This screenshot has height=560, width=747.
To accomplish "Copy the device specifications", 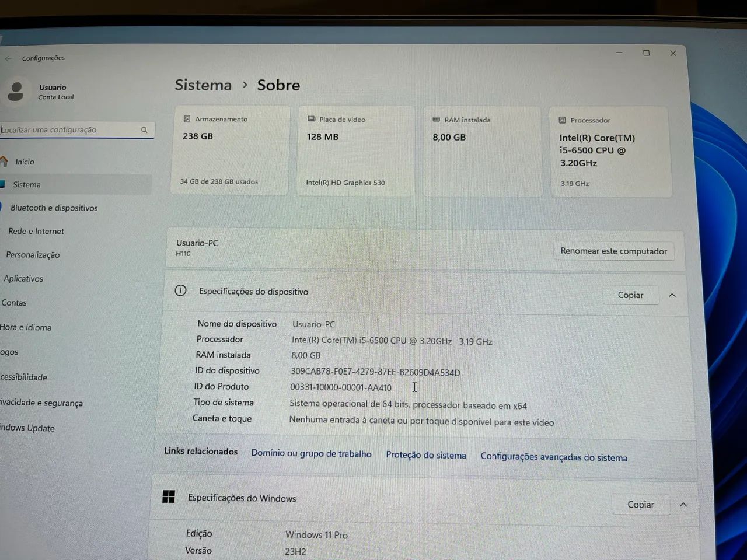I will pos(630,295).
